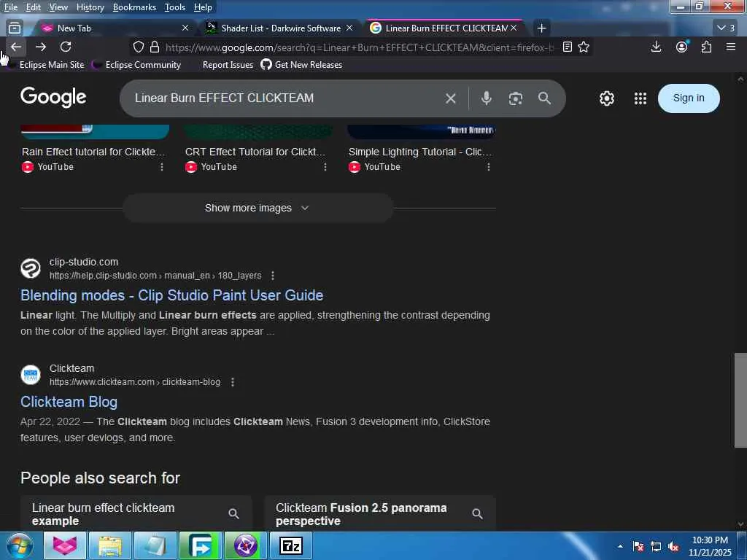The width and height of the screenshot is (747, 560).
Task: Search Clickteam Fusion 2.5 panorama perspective
Action: [379, 514]
